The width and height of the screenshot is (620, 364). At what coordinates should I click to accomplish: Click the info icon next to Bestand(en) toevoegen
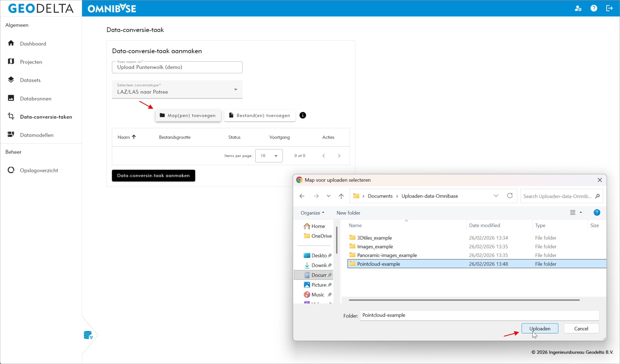pos(302,115)
